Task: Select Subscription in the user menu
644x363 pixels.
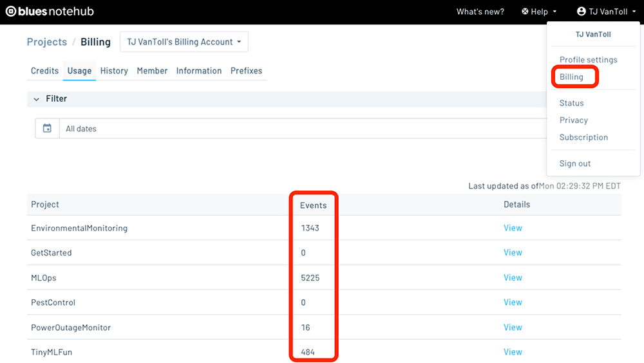Action: pyautogui.click(x=583, y=137)
